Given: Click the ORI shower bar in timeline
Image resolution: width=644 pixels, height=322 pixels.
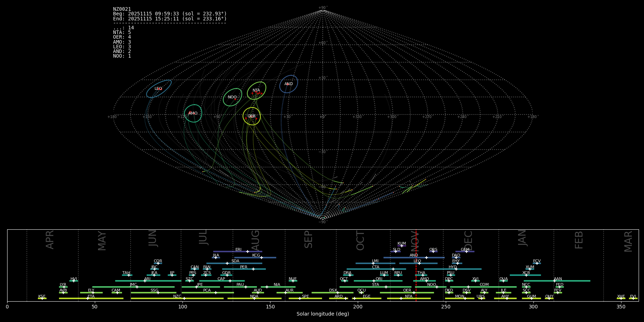Looking at the screenshot, I should (378, 281).
